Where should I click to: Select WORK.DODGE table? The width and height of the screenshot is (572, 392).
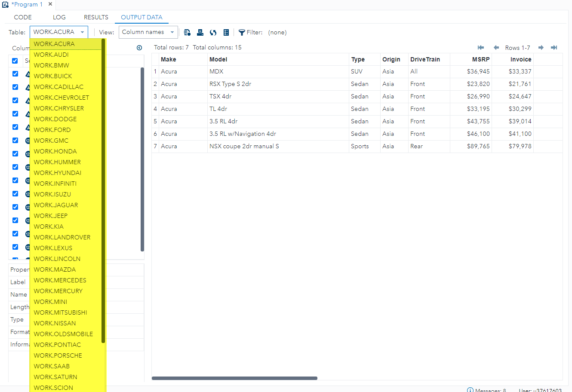click(66, 119)
